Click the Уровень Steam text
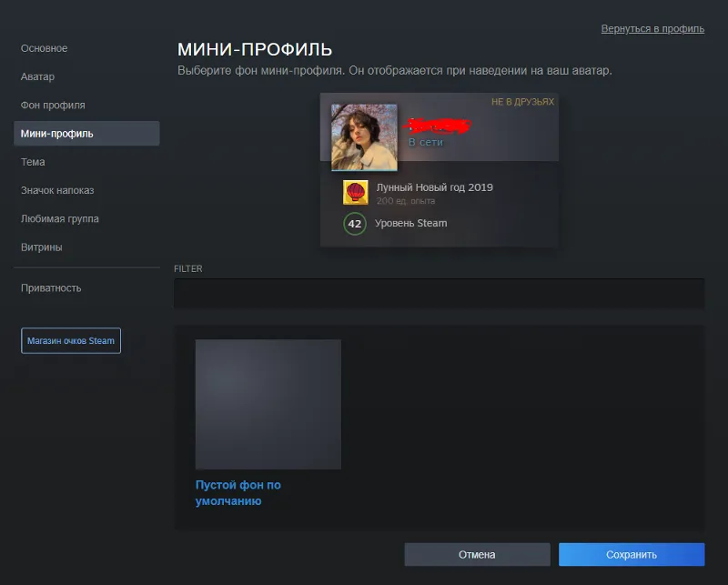Screen dimensions: 728x585 pos(411,223)
